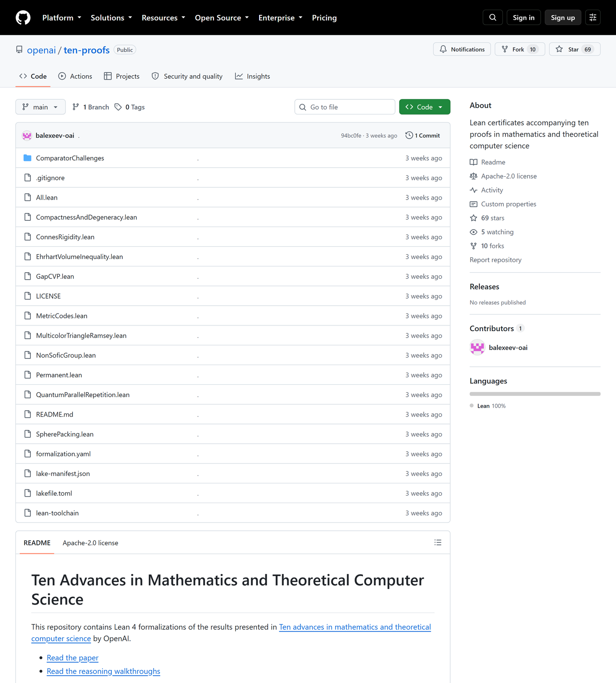Click the branch icon beside 1 Branch
This screenshot has width=616, height=683.
pos(76,107)
